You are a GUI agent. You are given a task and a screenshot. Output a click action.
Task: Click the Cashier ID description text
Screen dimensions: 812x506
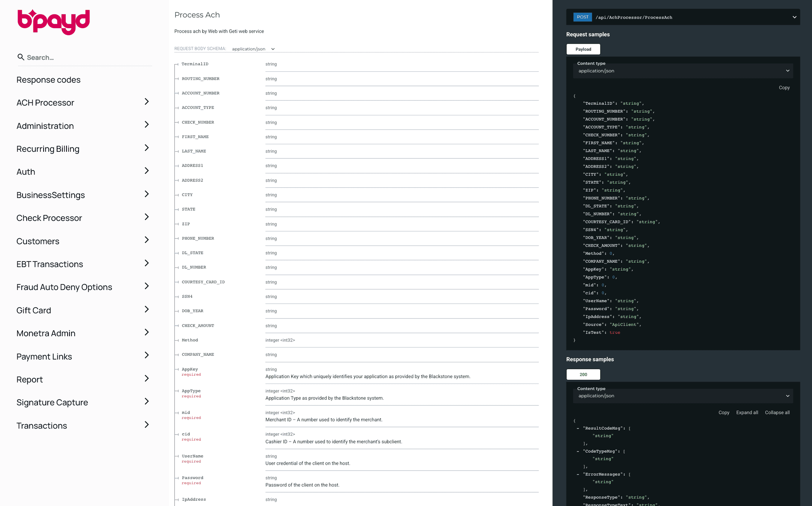(x=334, y=441)
